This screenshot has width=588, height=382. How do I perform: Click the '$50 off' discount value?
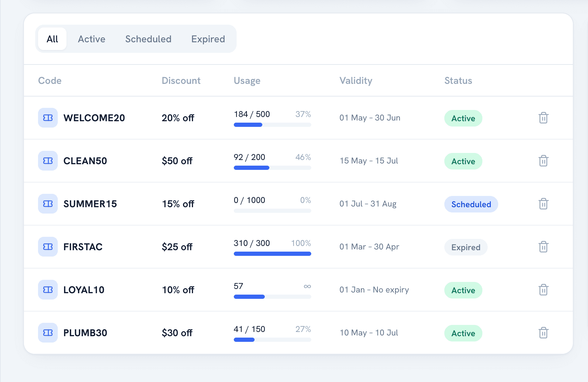(177, 161)
